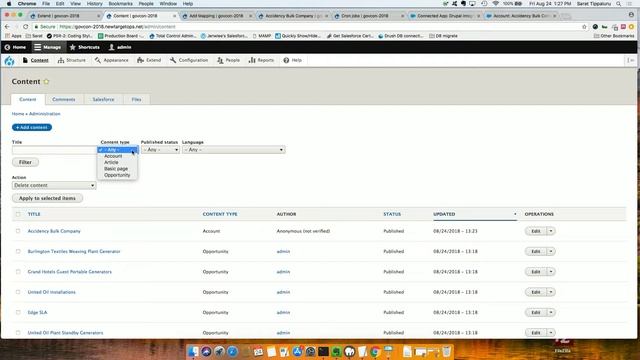Click Edit for Accidency Bulk Company
This screenshot has width=640, height=360.
[x=536, y=231]
